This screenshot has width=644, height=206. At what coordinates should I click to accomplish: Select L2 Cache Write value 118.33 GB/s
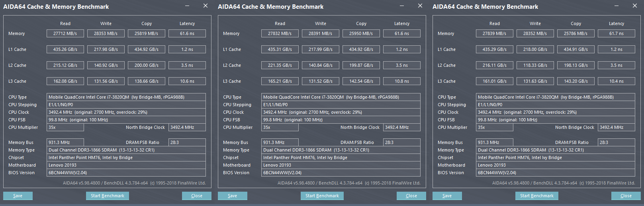pyautogui.click(x=535, y=65)
